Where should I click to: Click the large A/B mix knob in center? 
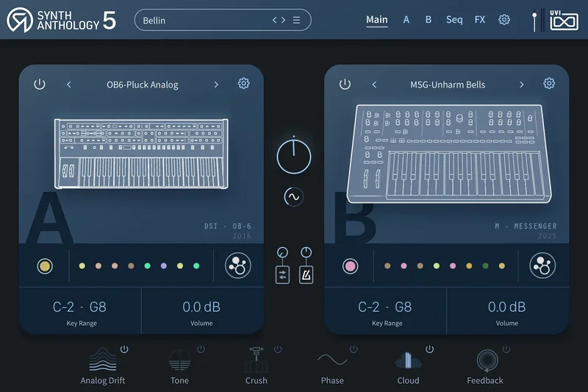click(x=294, y=157)
